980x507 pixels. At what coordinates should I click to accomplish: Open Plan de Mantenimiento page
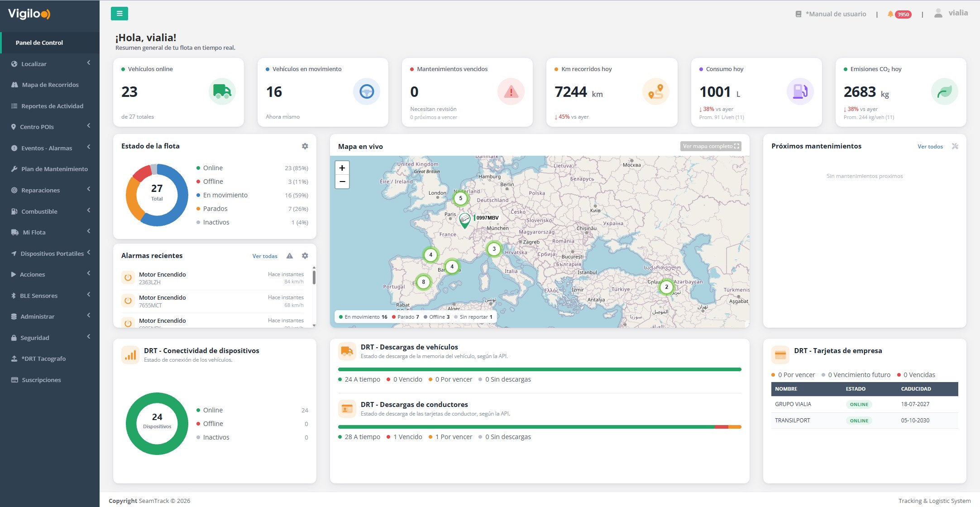[x=50, y=169]
